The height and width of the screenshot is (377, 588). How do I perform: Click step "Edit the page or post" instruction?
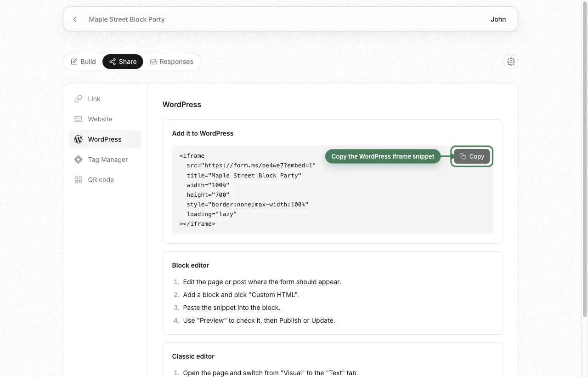262,282
